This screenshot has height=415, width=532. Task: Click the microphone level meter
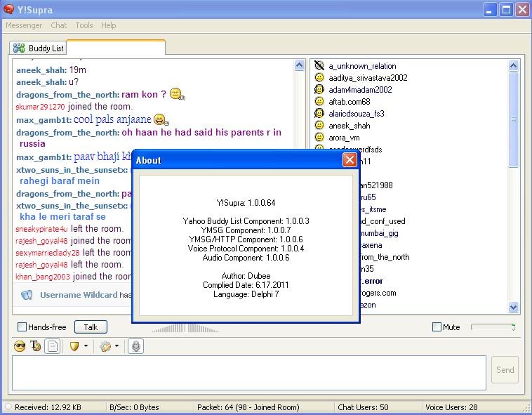(185, 328)
